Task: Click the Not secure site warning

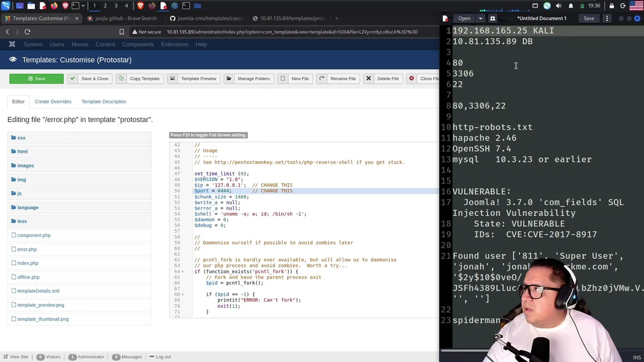Action: tap(146, 32)
